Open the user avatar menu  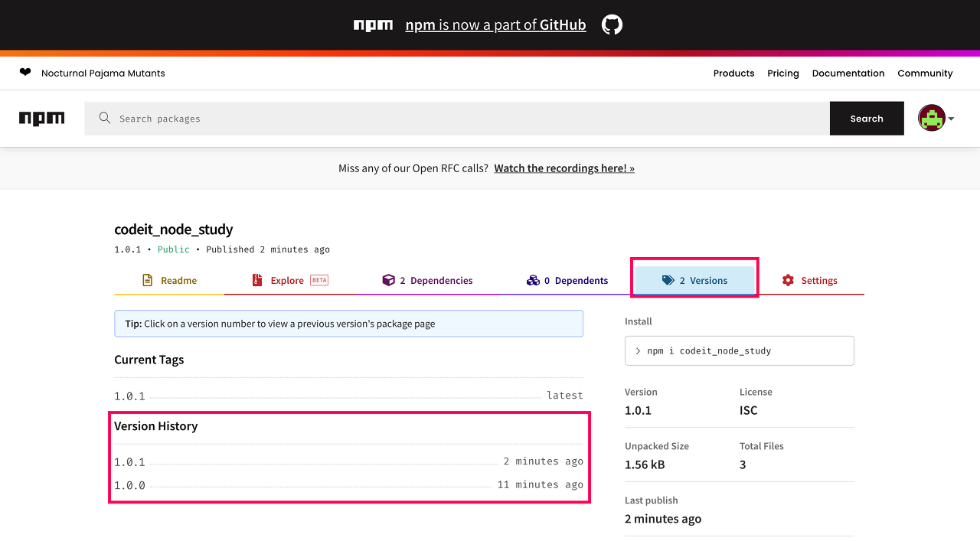coord(932,119)
